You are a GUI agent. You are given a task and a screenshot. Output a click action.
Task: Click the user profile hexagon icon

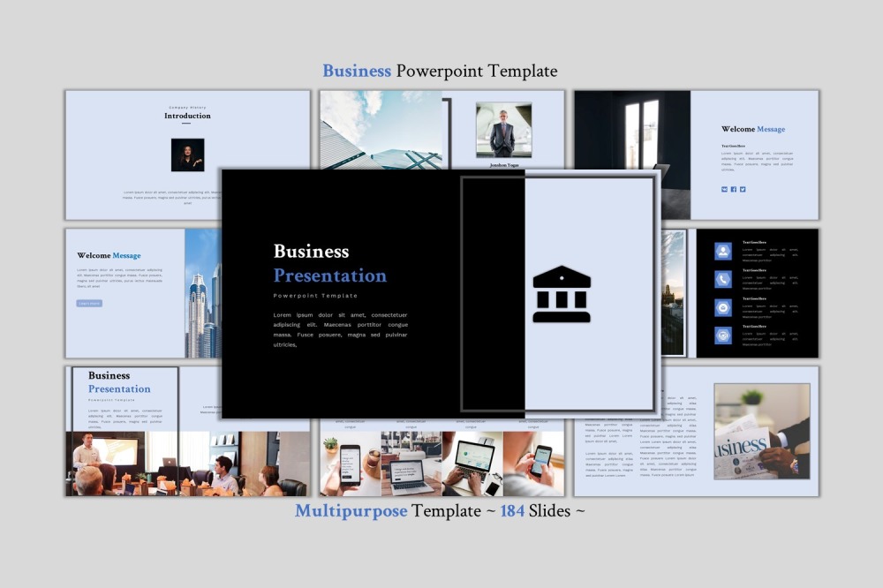(723, 251)
